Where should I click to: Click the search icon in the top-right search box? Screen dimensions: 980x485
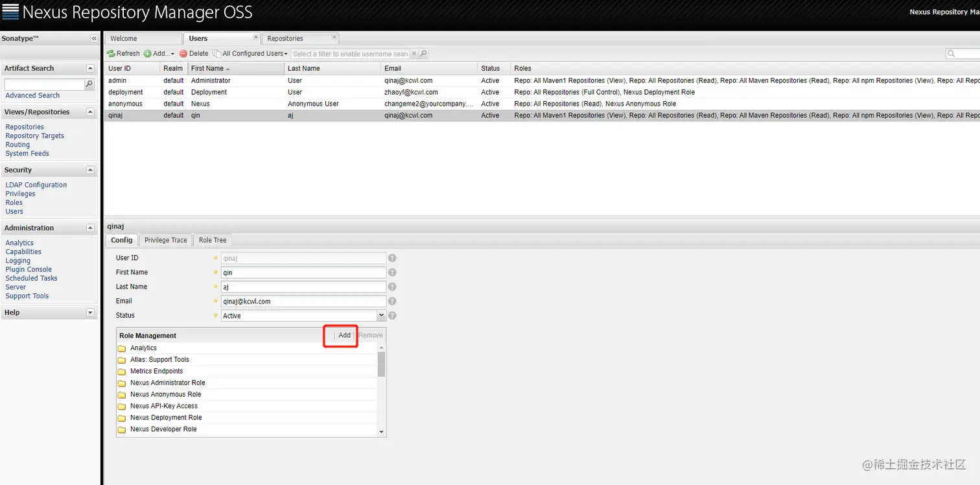pyautogui.click(x=951, y=54)
